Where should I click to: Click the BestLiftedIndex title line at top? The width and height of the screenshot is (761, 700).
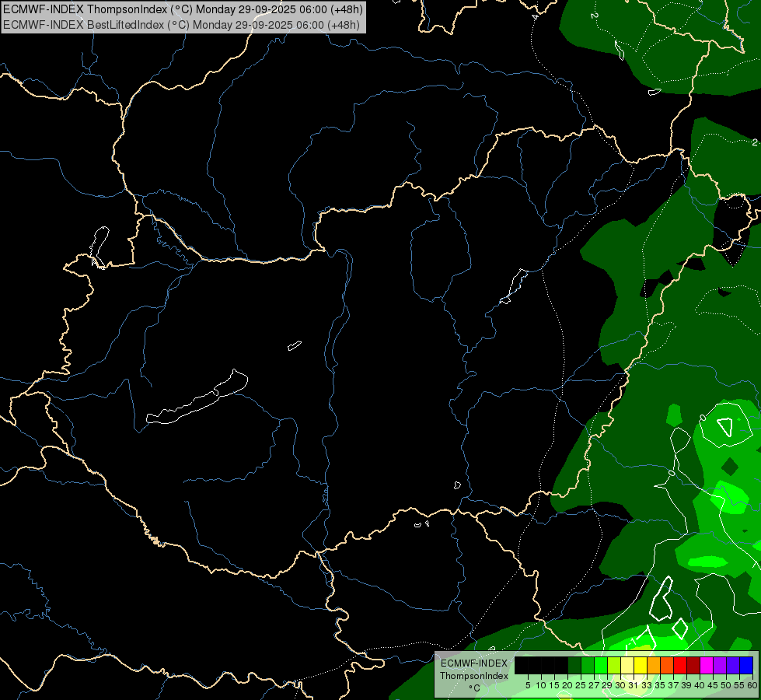(x=181, y=25)
